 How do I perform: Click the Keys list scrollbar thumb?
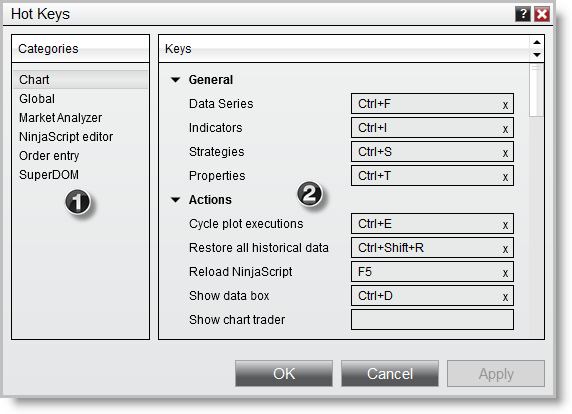tap(536, 90)
